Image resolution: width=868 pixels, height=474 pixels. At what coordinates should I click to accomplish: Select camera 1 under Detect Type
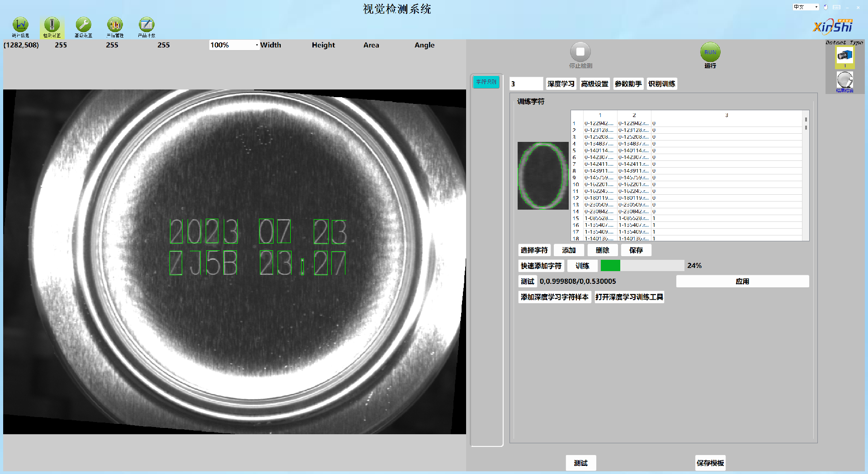[x=844, y=56]
